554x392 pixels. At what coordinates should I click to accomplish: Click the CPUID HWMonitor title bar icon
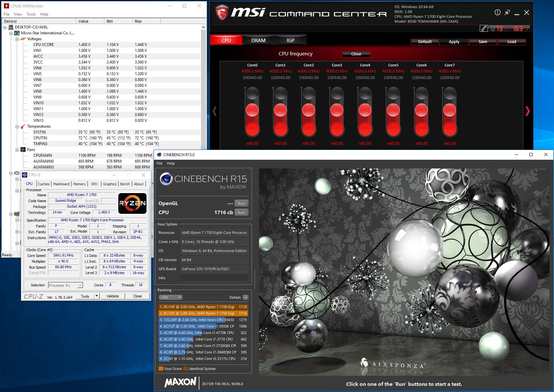(x=6, y=6)
